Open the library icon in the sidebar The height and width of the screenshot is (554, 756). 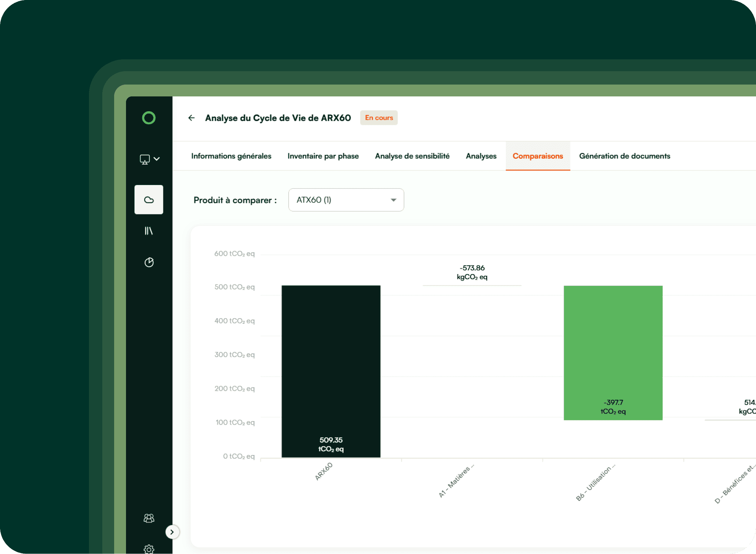pyautogui.click(x=149, y=231)
